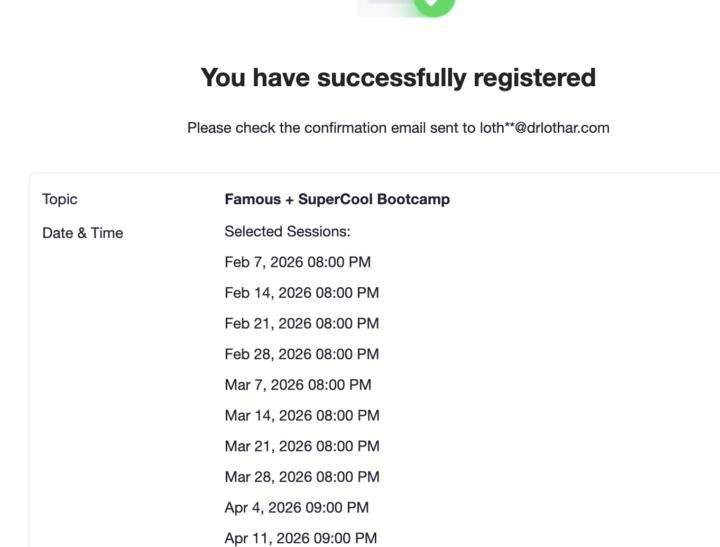
Task: Pick the Apr 11, 2026 09:00 PM session
Action: [x=301, y=538]
